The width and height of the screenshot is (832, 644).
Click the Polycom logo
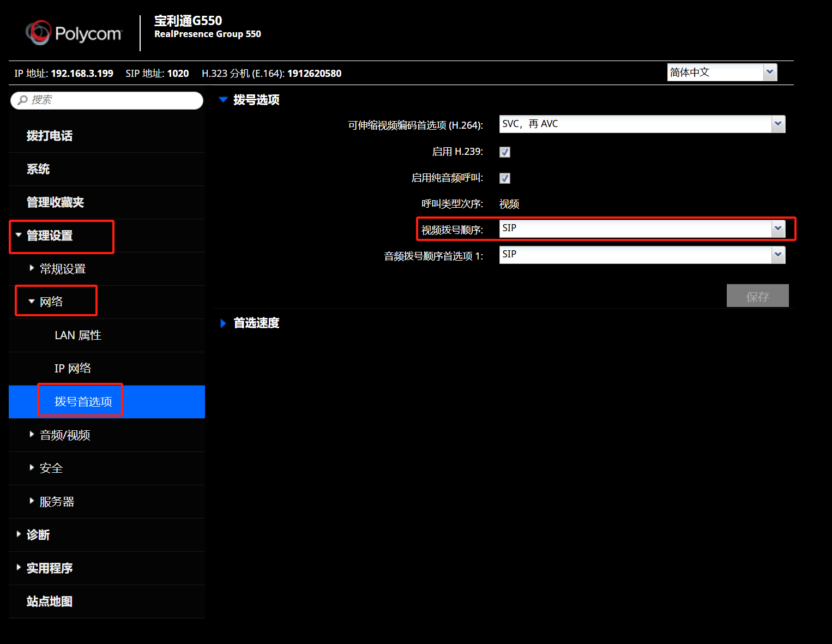pyautogui.click(x=74, y=33)
